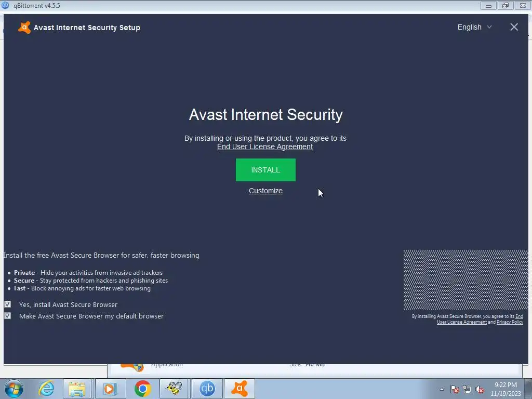Open the Windows Start menu
This screenshot has height=399, width=532.
point(14,389)
